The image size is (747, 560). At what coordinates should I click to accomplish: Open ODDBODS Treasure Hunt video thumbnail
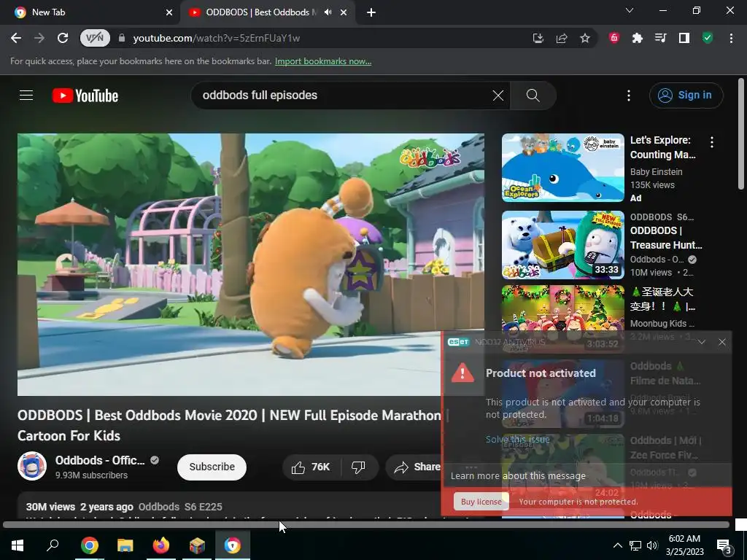click(562, 245)
